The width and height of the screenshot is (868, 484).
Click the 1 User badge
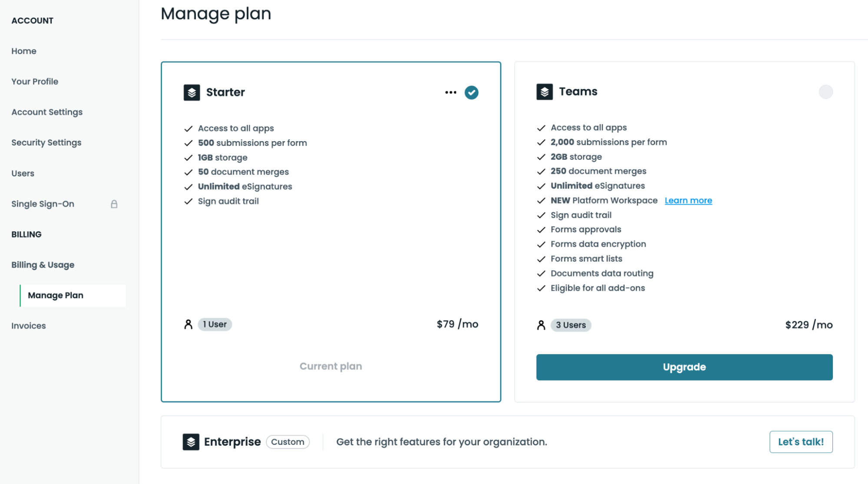(215, 325)
